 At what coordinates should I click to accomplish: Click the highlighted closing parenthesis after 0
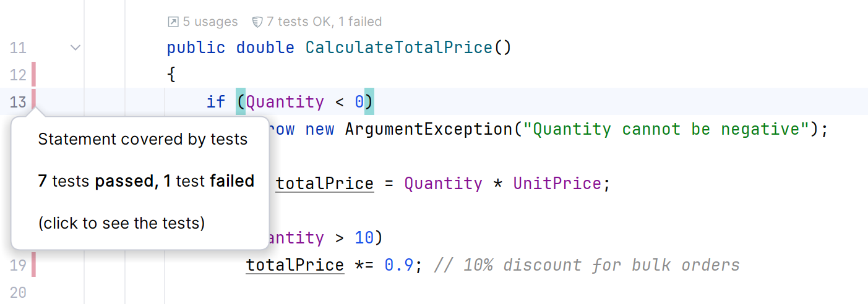[369, 102]
